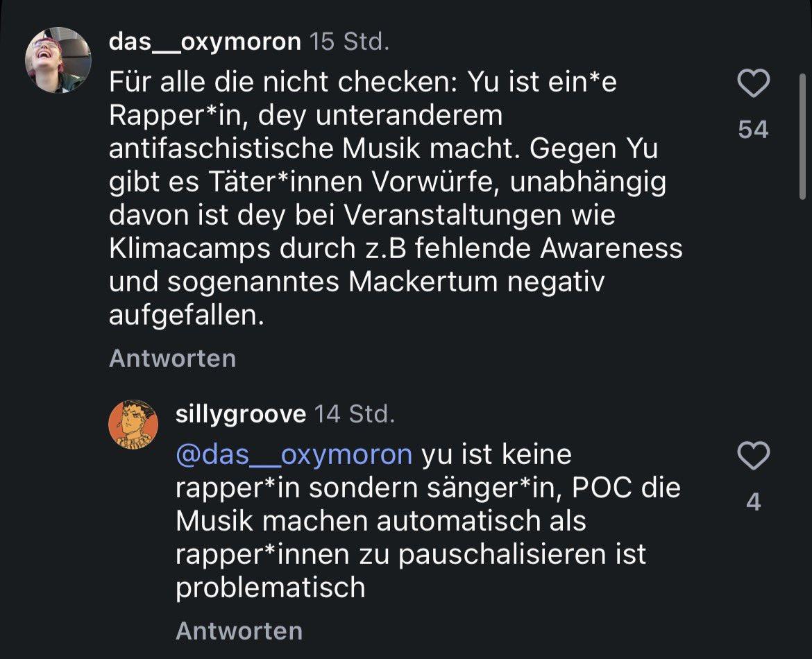Like das__oxymoron's comment with the heart
812x659 pixels.
coord(754,83)
